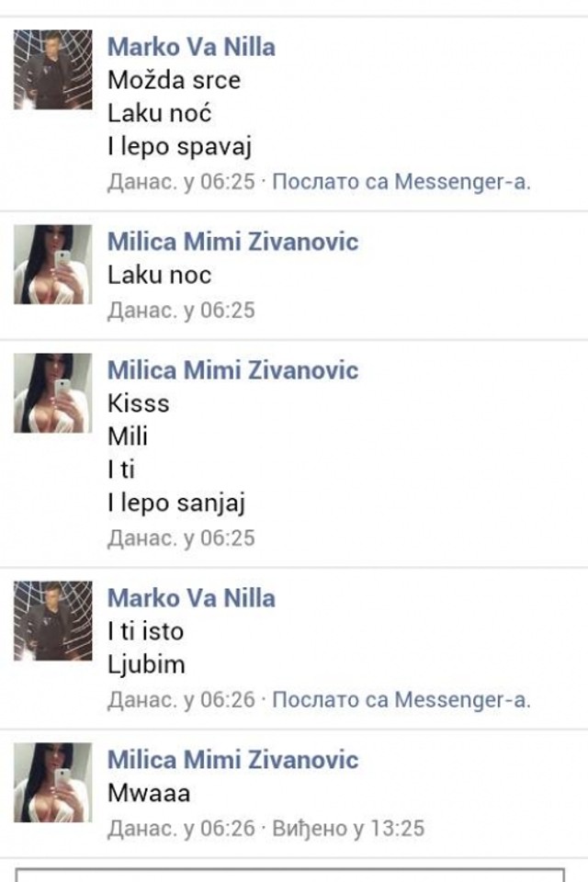Tap the "Данас. у 06:25" timestamp under "Laku noc"
Screen dimensions: 588x882
[x=181, y=311]
